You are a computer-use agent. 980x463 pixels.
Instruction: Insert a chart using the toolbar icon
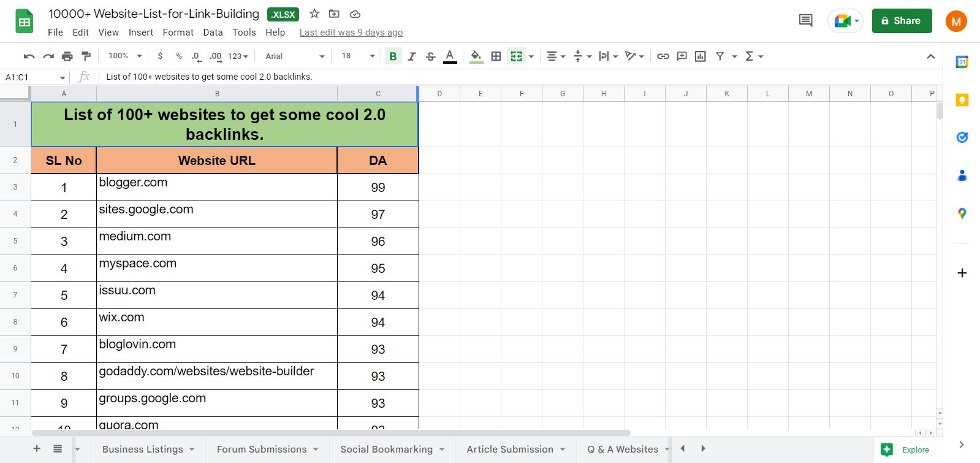coord(701,56)
